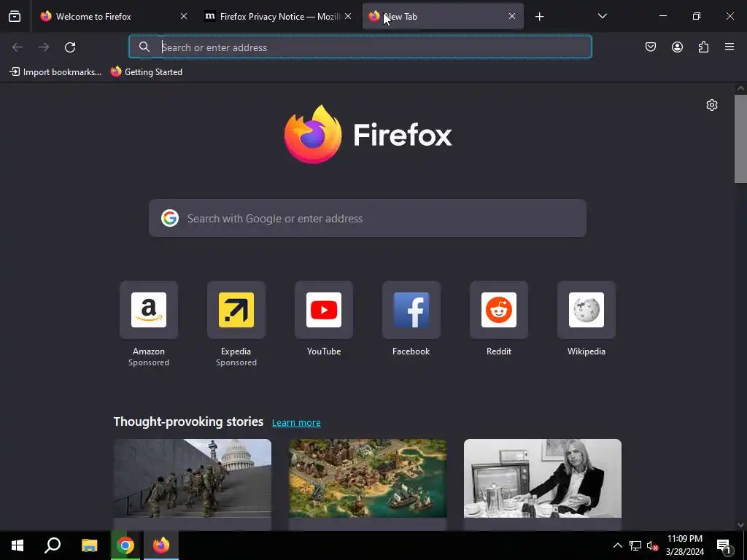Open the strategy game city story thumbnail
The width and height of the screenshot is (747, 560).
coord(368,478)
